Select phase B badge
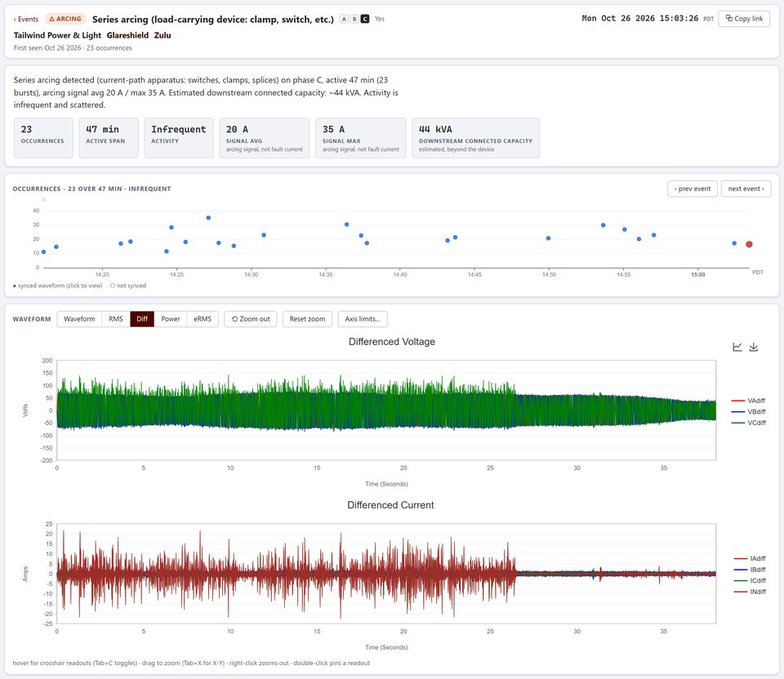Screen dimensions: 784x679 click(x=354, y=19)
